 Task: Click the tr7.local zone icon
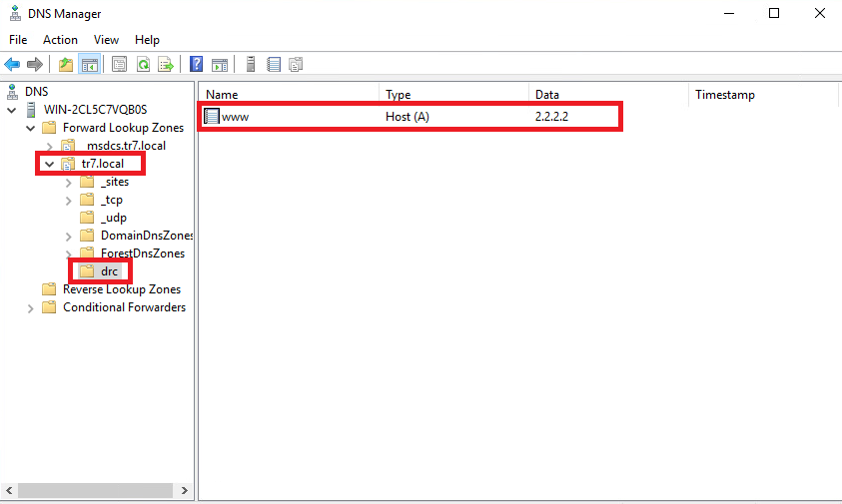click(68, 164)
